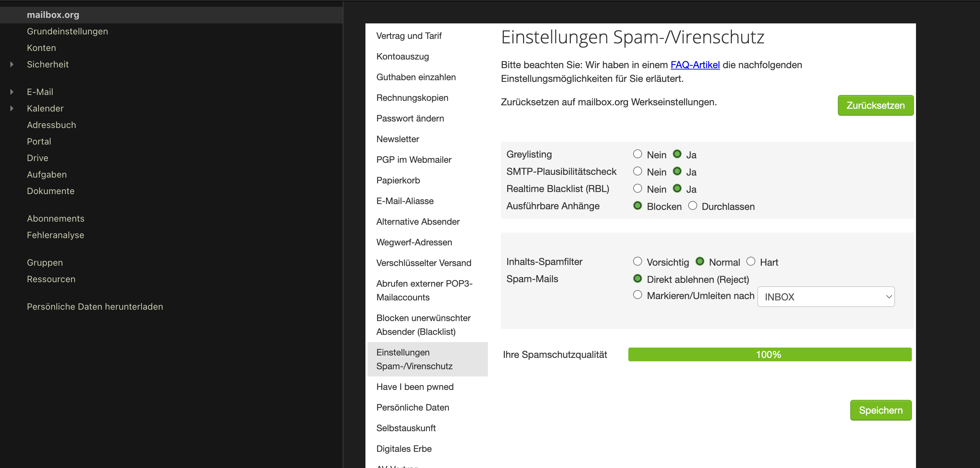Choose Vorsichtig spam filter level

click(x=637, y=262)
